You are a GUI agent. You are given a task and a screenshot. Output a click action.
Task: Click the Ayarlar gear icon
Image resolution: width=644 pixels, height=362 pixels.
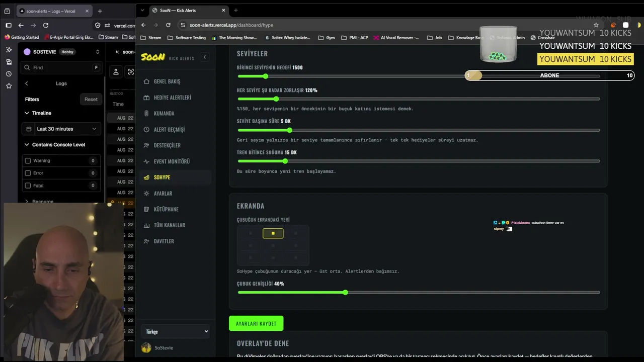tap(146, 194)
